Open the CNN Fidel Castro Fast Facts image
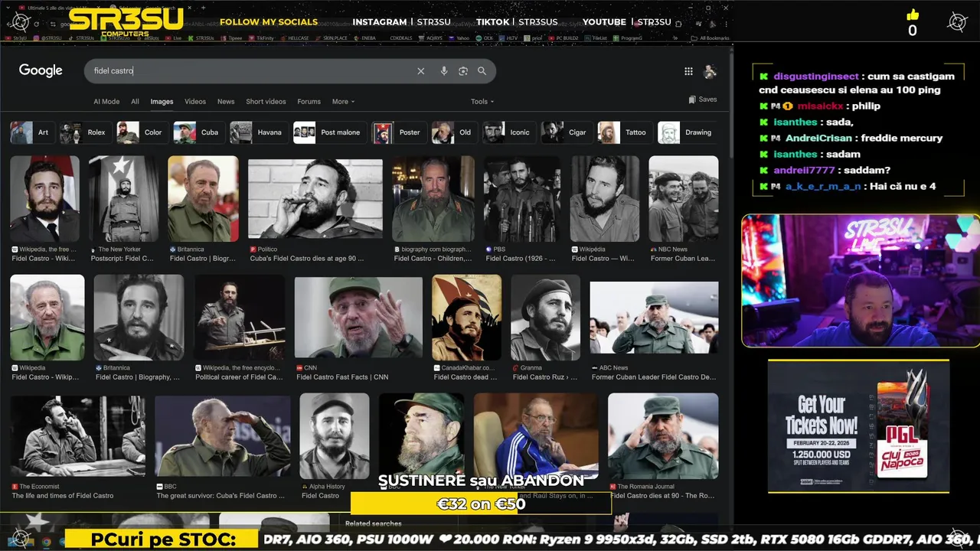This screenshot has height=551, width=980. 358,318
